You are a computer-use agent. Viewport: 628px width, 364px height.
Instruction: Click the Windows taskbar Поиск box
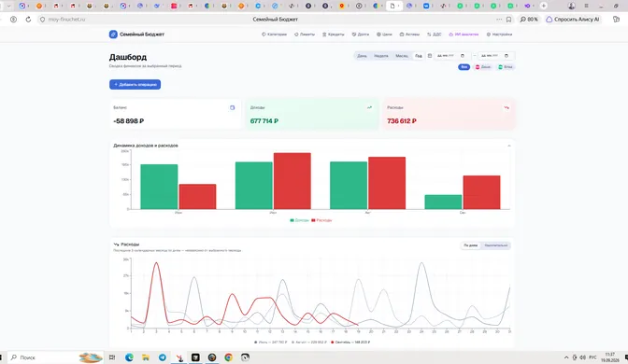tap(56, 357)
